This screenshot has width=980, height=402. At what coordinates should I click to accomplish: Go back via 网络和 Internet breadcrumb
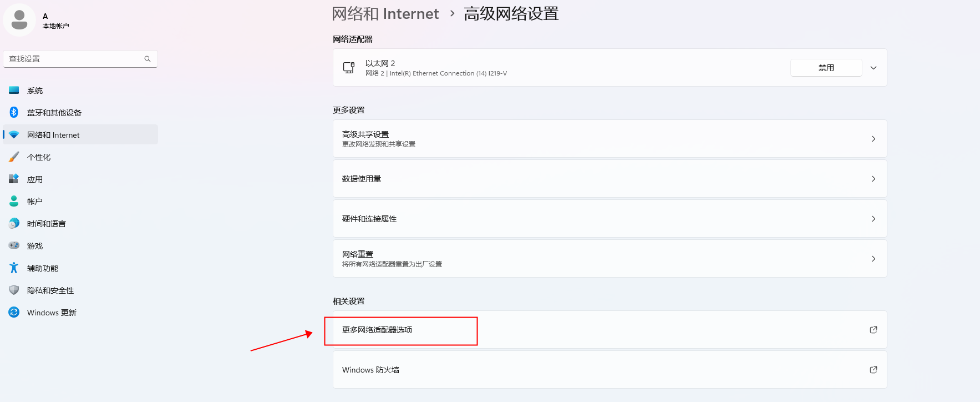click(385, 14)
